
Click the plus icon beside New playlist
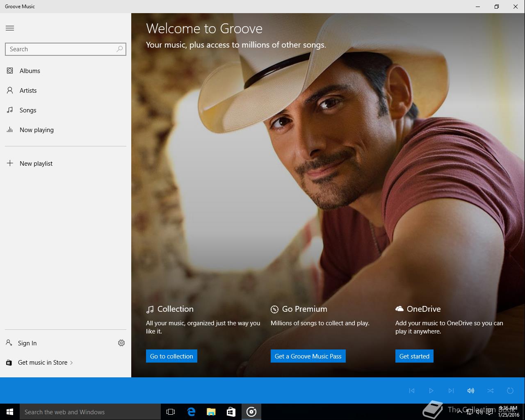coord(10,163)
